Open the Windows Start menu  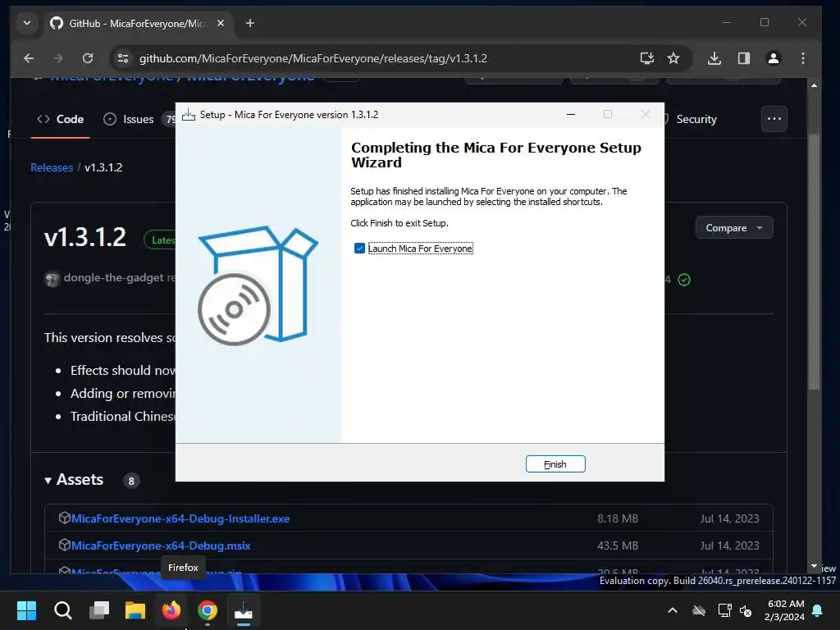(x=26, y=610)
